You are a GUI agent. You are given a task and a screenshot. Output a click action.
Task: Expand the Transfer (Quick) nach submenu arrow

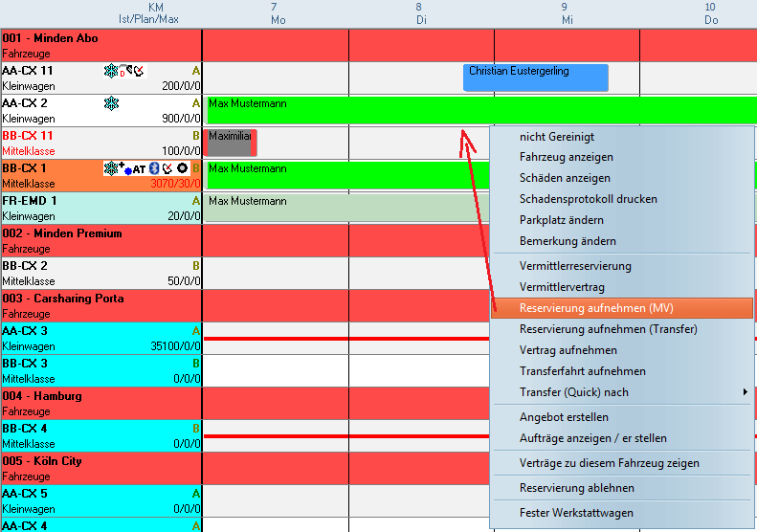click(x=745, y=392)
